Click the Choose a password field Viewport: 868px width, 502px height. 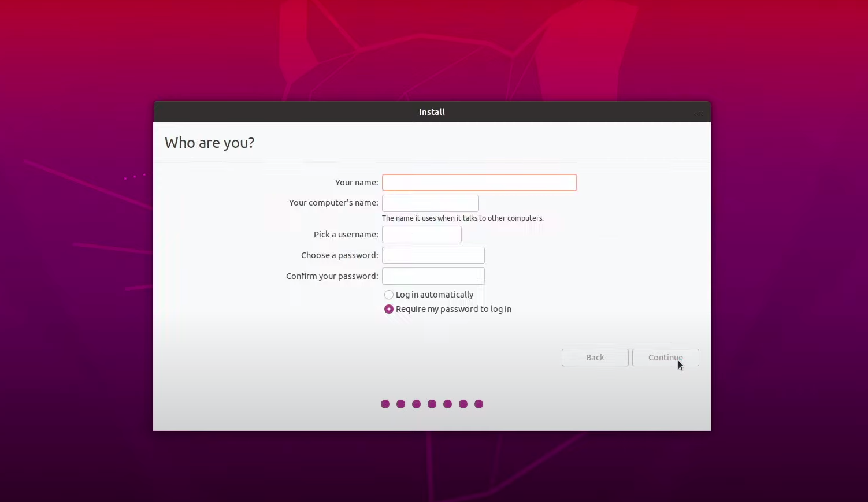click(433, 255)
